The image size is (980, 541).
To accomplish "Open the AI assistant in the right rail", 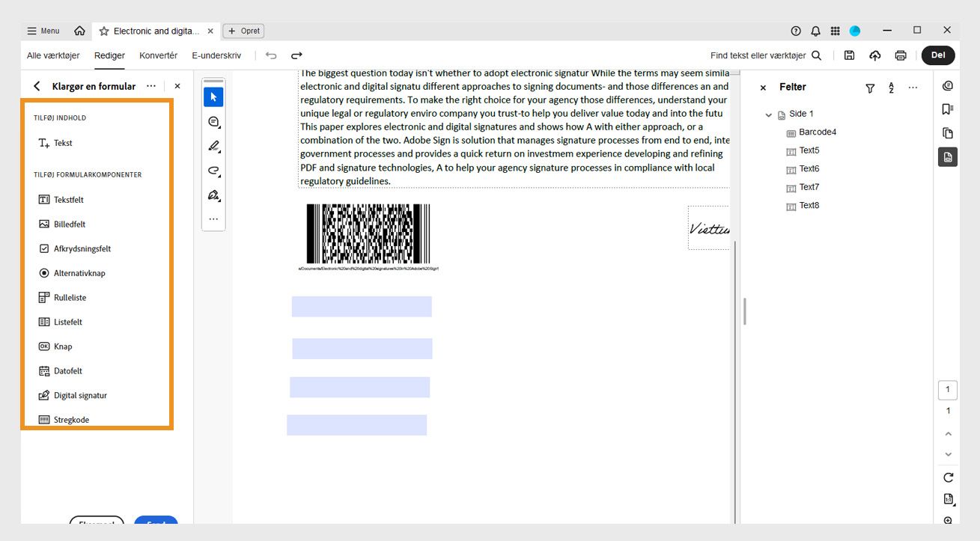I will [x=948, y=85].
